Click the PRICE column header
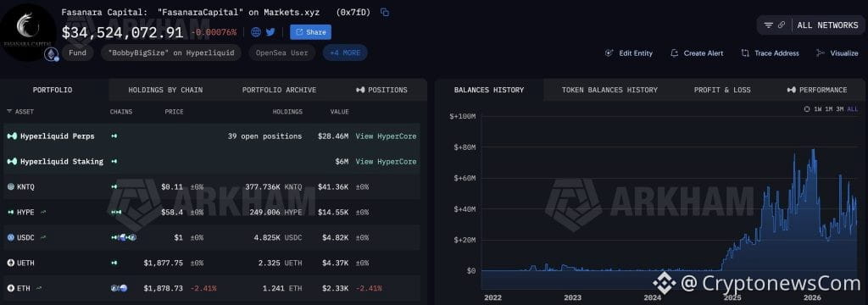 click(x=174, y=112)
